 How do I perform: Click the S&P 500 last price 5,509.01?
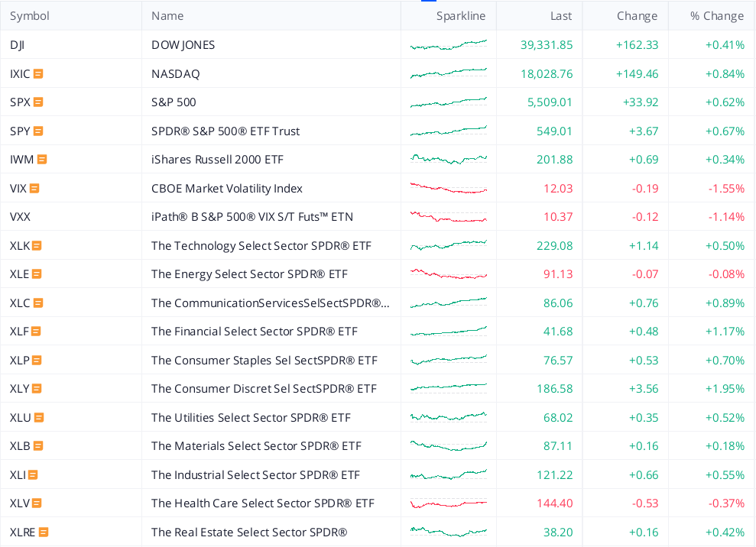point(550,102)
